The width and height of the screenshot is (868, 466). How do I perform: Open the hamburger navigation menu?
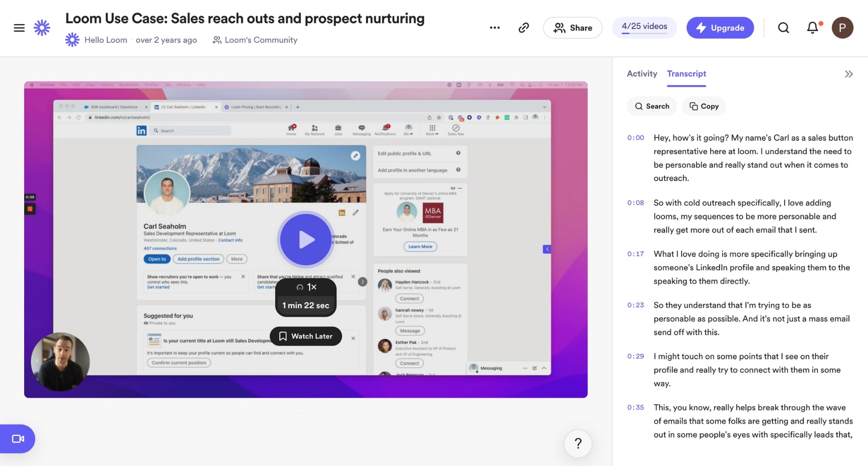coord(19,28)
